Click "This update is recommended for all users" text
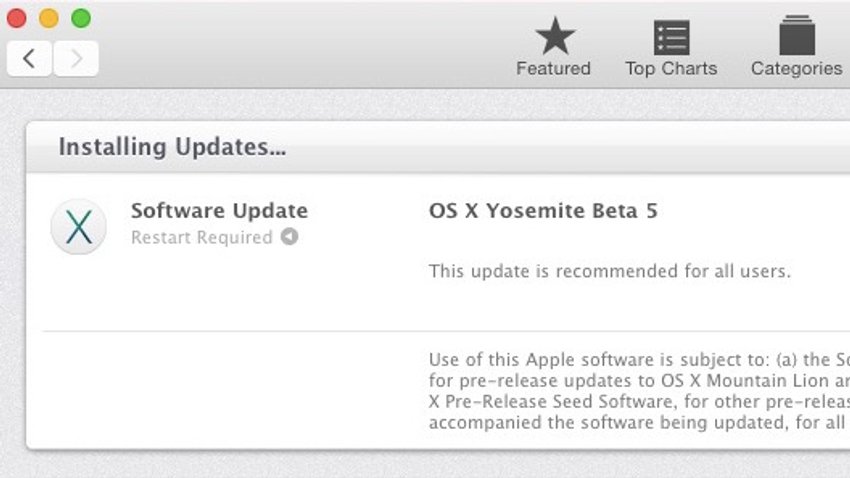 click(610, 271)
